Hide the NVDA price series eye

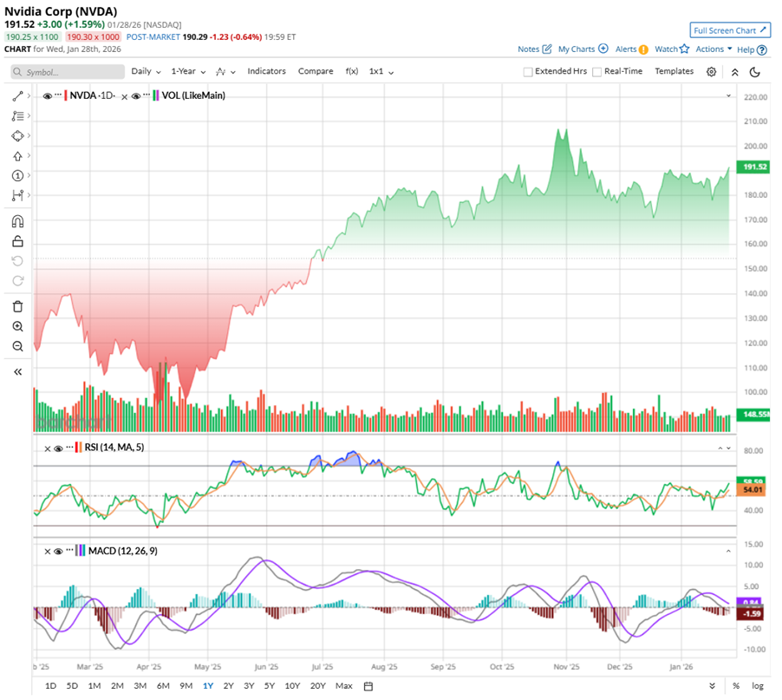tap(48, 95)
